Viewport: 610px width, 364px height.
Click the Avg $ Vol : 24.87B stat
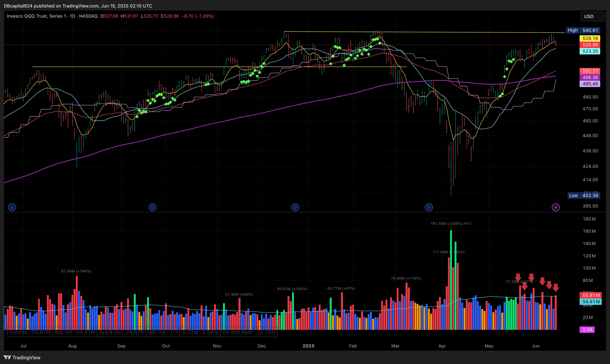[121, 332]
